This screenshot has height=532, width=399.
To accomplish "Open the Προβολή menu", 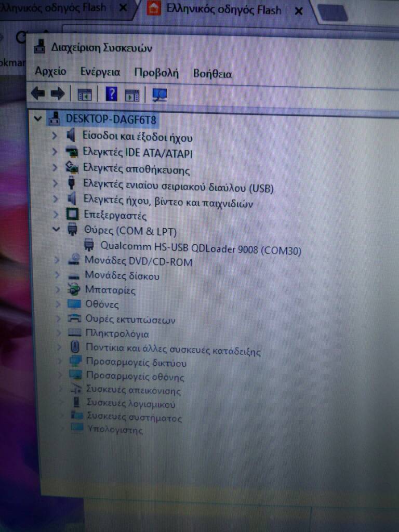I will coord(156,73).
